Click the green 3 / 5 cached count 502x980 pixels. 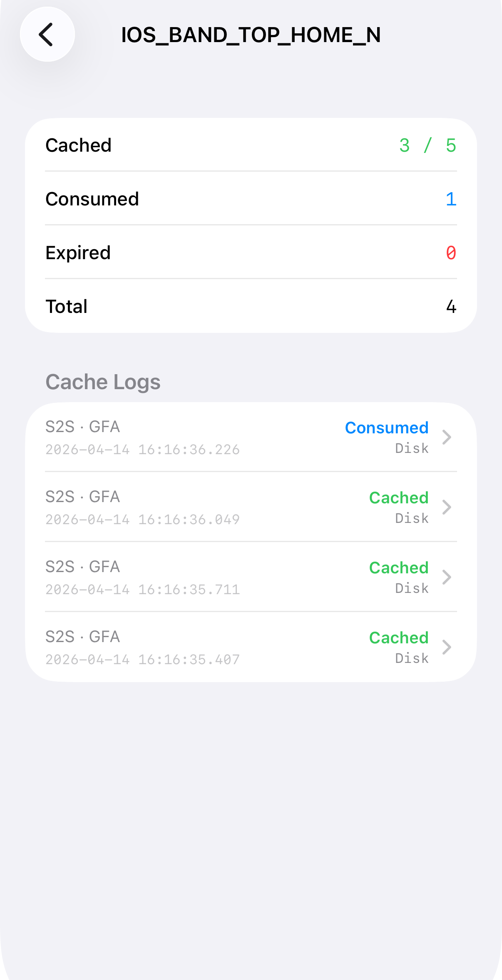(x=427, y=145)
